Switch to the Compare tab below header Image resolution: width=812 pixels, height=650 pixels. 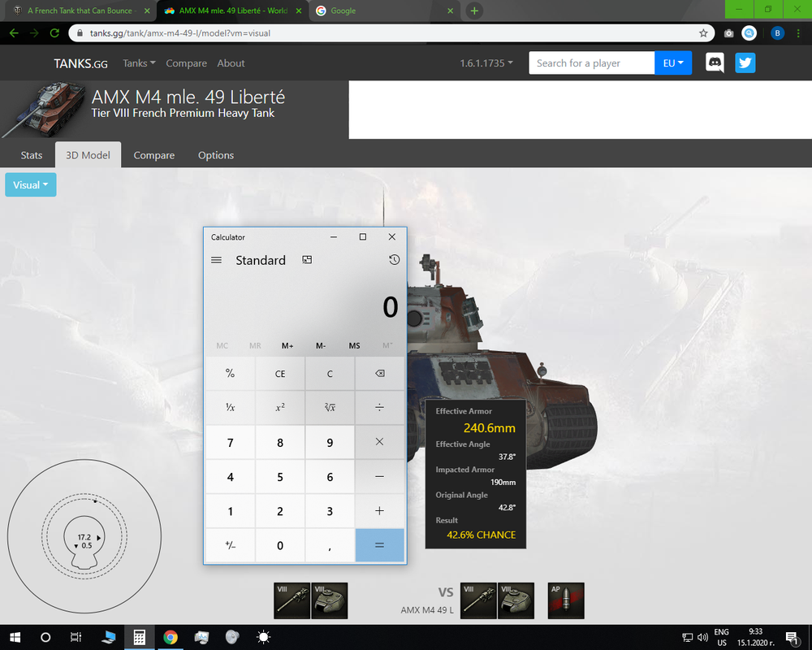[153, 155]
